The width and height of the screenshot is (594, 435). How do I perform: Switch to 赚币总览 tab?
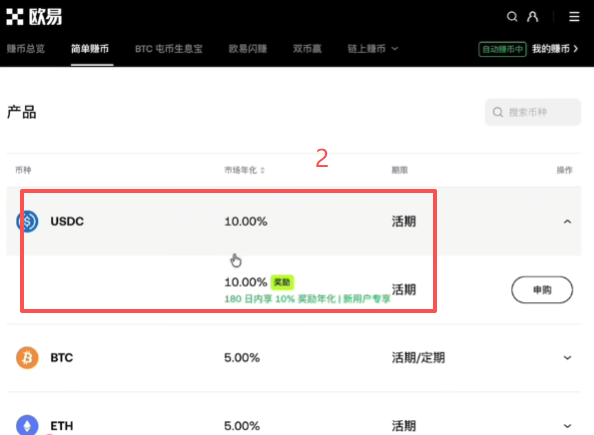[25, 49]
